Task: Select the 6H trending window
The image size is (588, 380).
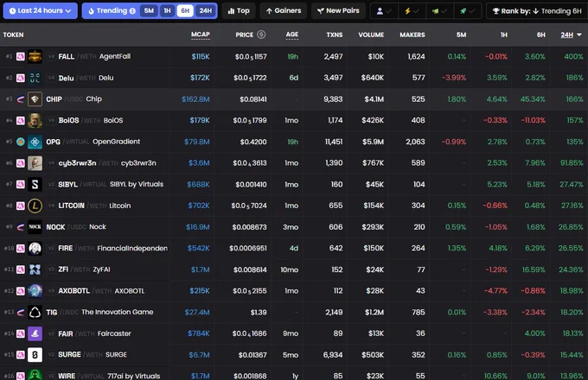Action: [185, 11]
